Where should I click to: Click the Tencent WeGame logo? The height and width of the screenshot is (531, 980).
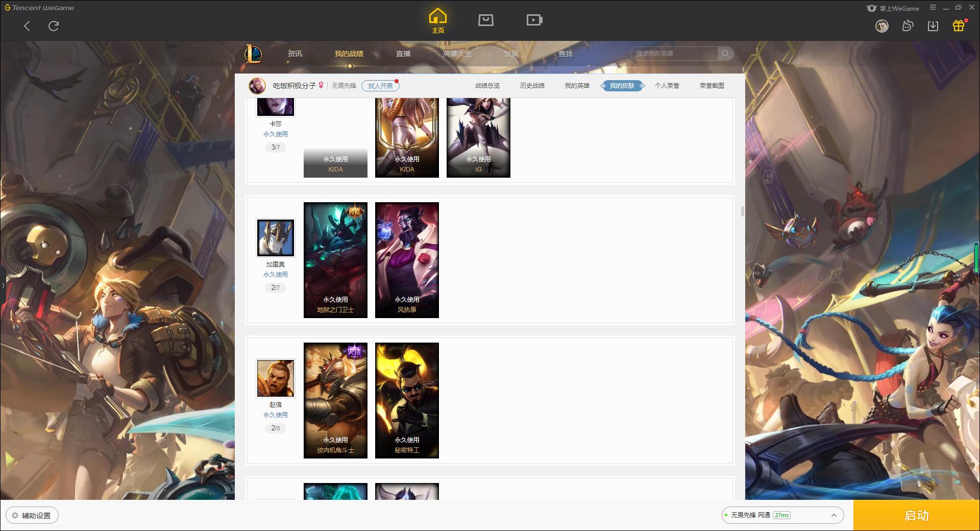point(40,8)
